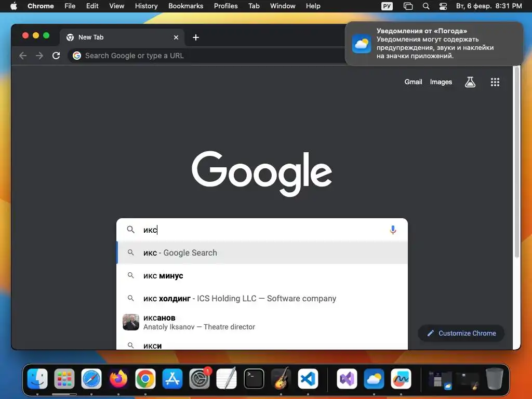Open the File menu
The image size is (532, 399).
[x=70, y=6]
